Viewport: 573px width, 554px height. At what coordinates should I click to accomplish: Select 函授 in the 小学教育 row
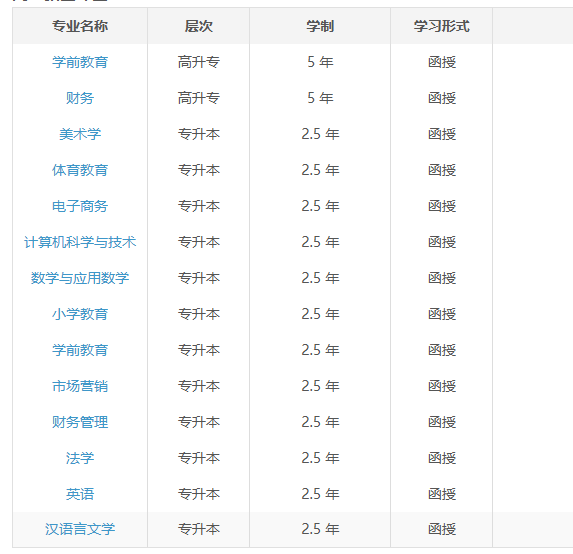coord(442,314)
